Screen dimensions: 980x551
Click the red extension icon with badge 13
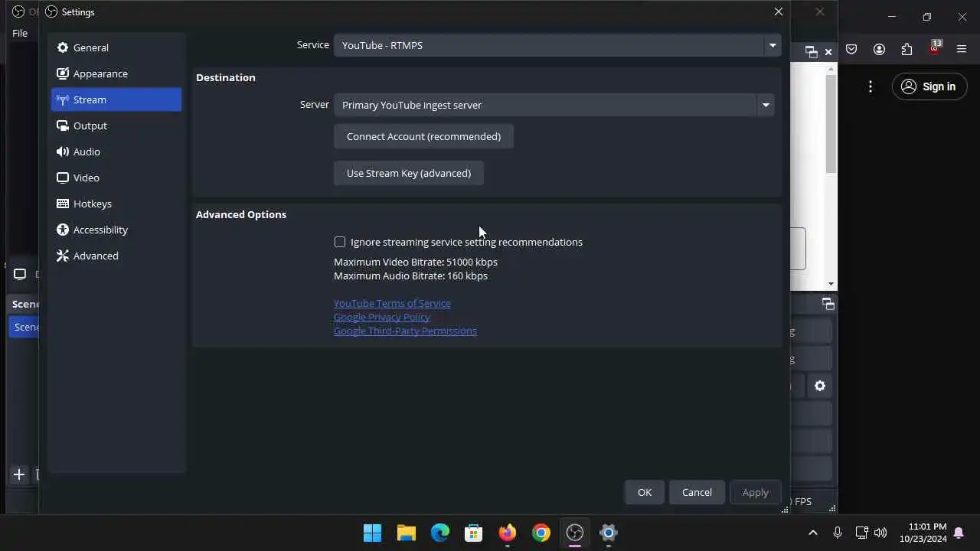934,48
